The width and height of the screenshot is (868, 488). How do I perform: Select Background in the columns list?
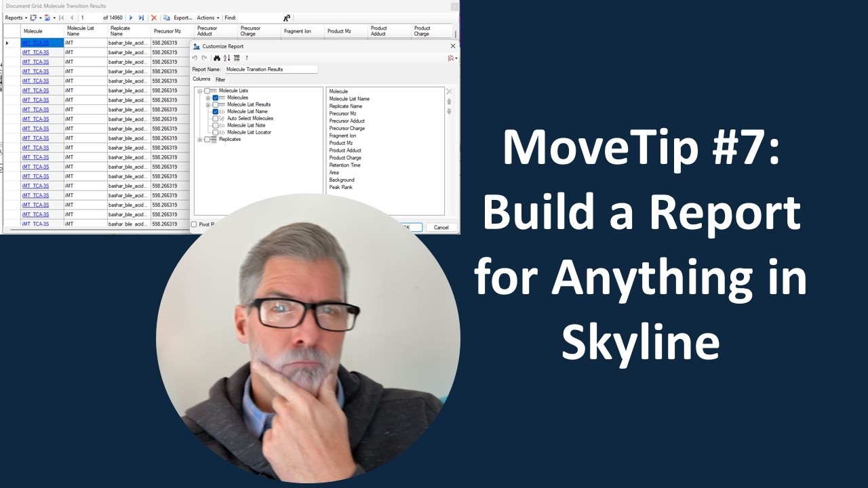(342, 180)
